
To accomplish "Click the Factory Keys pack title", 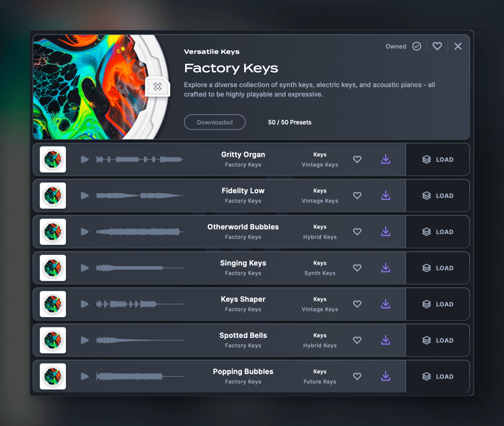I will tap(231, 68).
